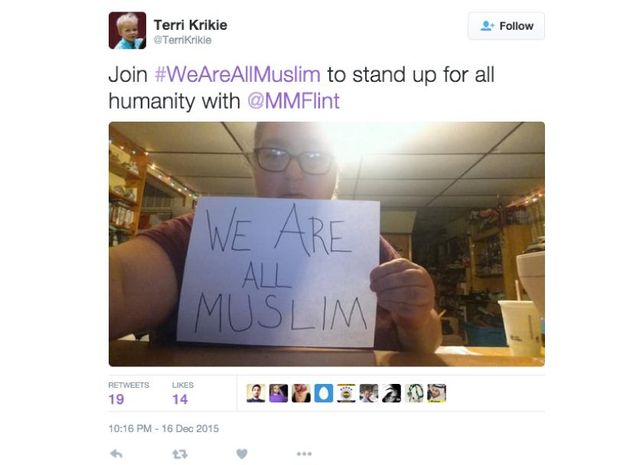
Task: View the 19 retweets list
Action: pyautogui.click(x=129, y=393)
